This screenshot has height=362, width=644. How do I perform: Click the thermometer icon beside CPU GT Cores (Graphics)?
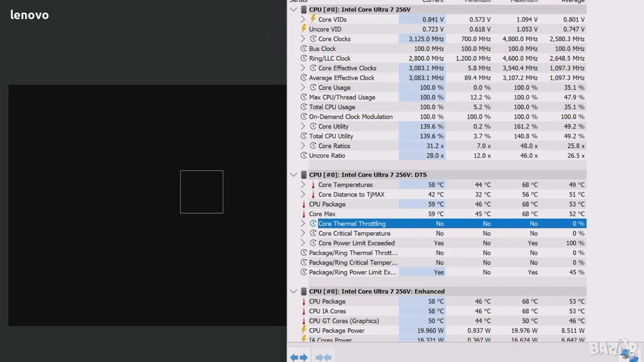[304, 321]
